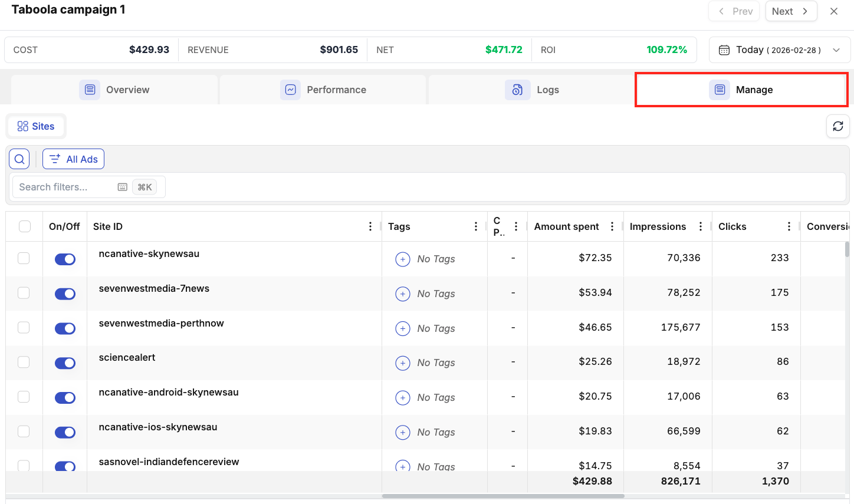This screenshot has height=504, width=854.
Task: Add tag to ncanative-skynewsau row
Action: [x=403, y=259]
